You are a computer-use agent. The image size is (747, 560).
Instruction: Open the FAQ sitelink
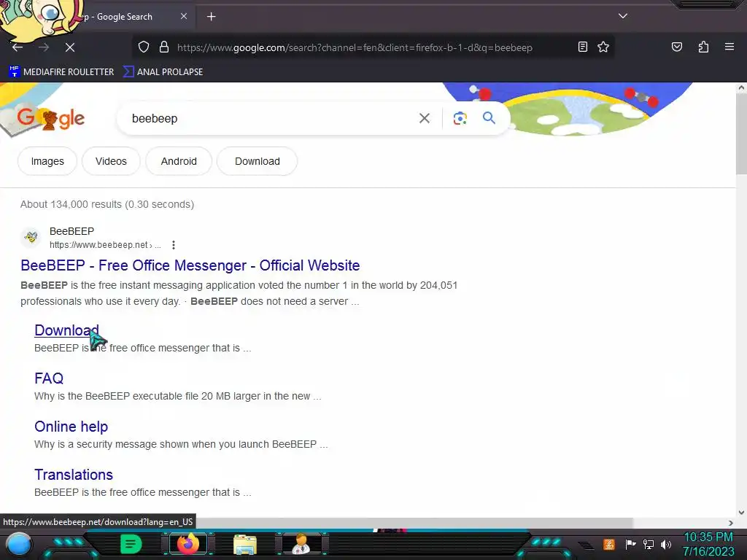coord(49,378)
